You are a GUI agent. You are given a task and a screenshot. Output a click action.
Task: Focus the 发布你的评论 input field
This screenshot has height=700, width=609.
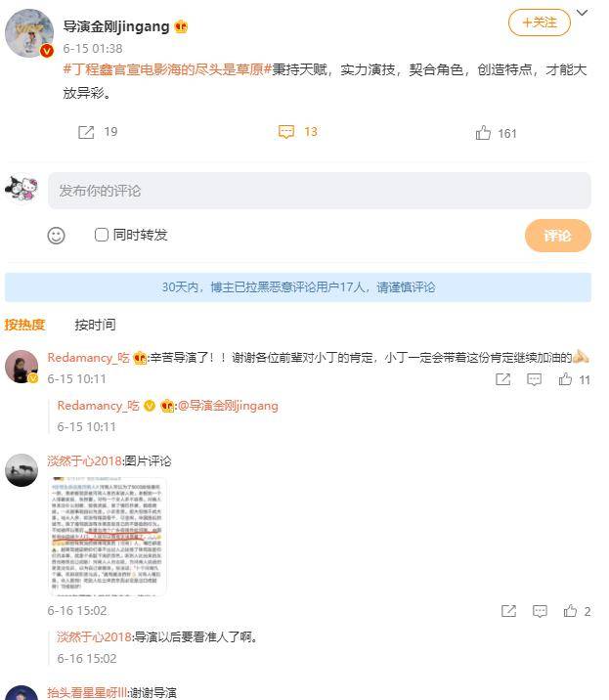(320, 191)
